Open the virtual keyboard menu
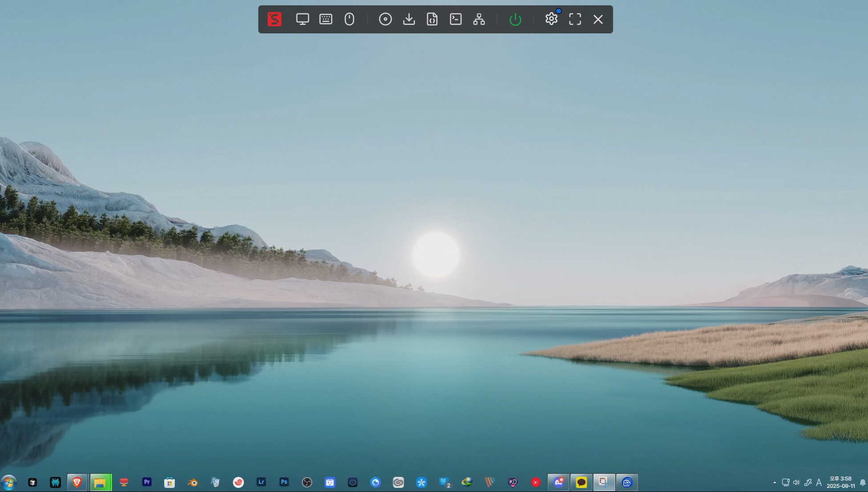The width and height of the screenshot is (868, 492). (x=326, y=19)
